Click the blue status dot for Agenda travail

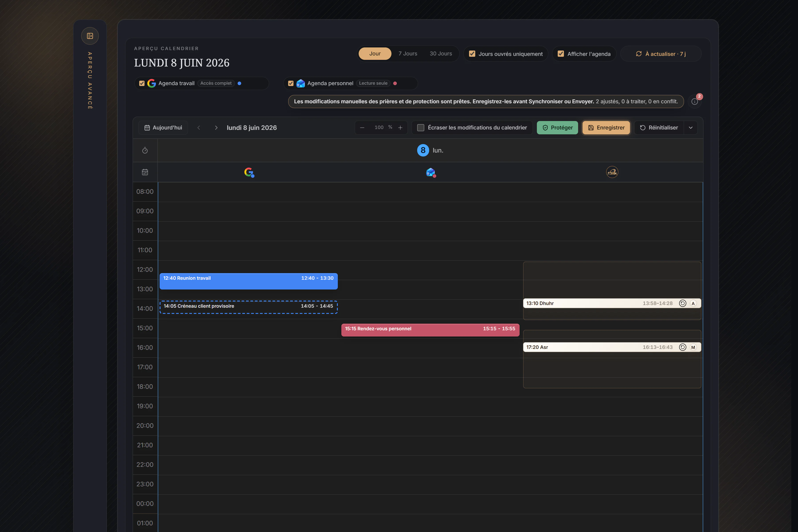coord(239,84)
